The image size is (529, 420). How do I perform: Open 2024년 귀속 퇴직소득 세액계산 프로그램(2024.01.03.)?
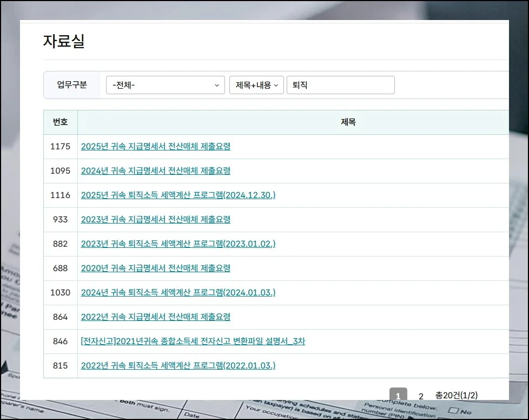(x=178, y=292)
